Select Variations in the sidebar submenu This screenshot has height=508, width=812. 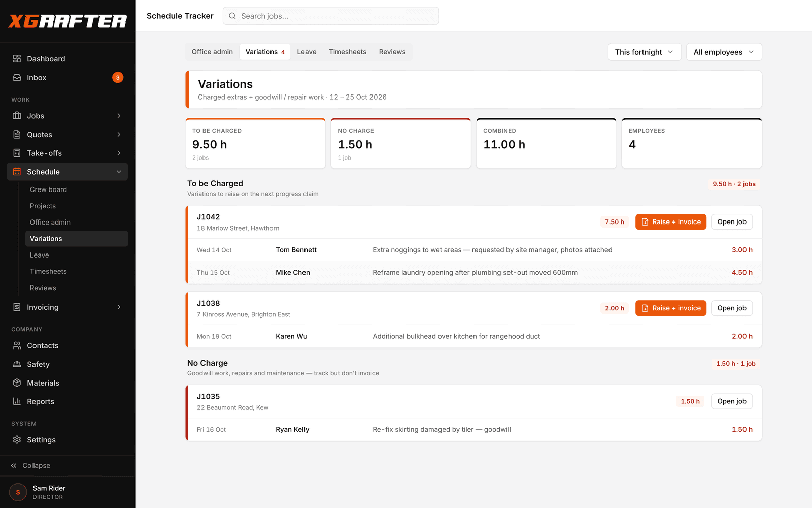[76, 239]
